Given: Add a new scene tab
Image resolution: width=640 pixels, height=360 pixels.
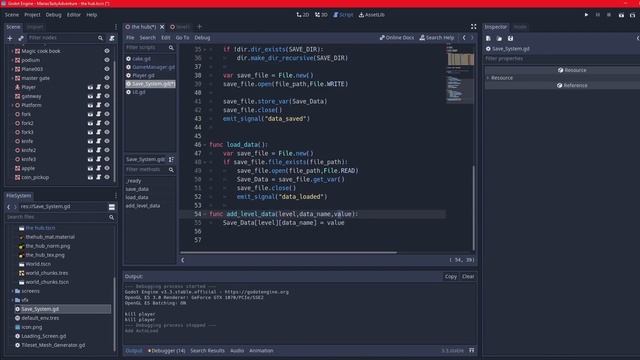Looking at the screenshot, I should 200,27.
